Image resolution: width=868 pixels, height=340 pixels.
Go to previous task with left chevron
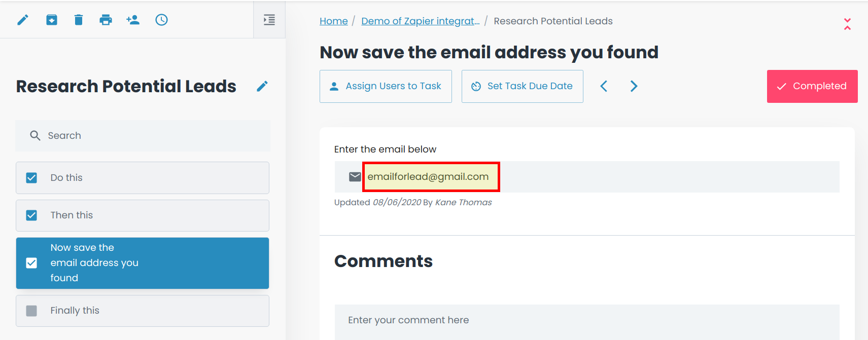coord(604,86)
